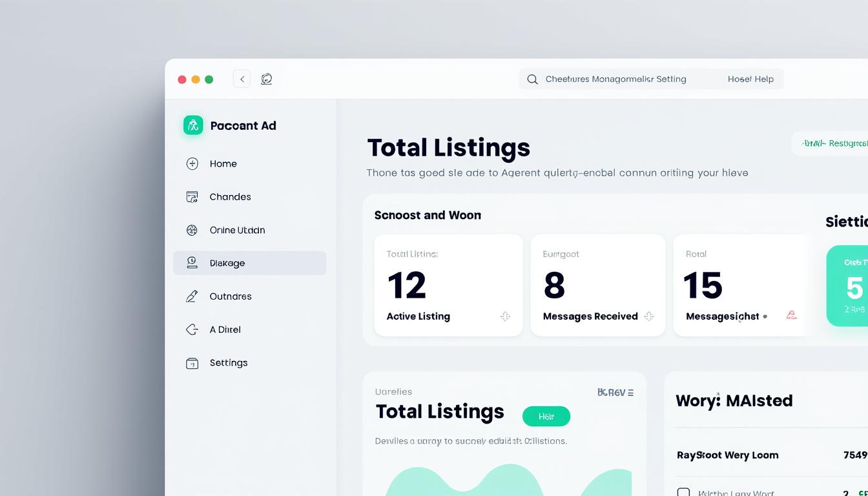Click the back chevron button in the title bar
868x496 pixels.
coord(242,79)
